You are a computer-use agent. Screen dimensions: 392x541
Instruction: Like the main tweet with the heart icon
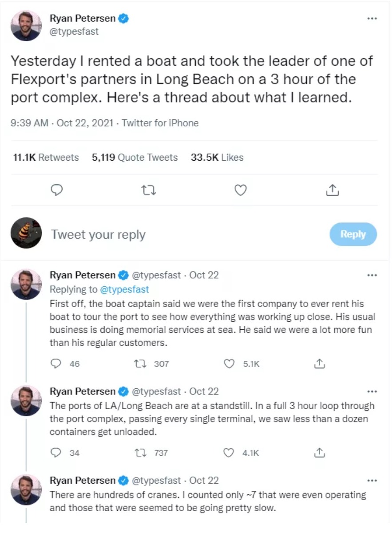[x=240, y=190]
